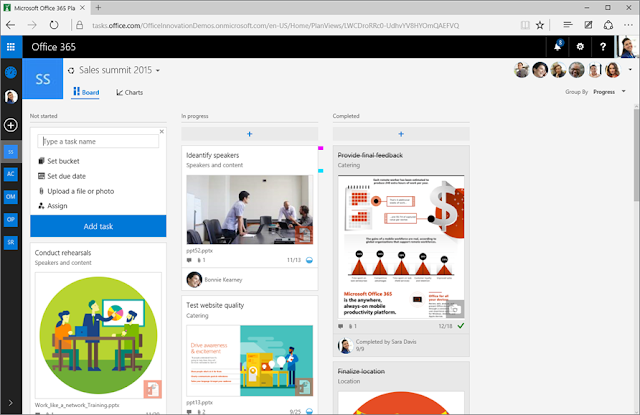Click the Add task button
The image size is (640, 415).
click(98, 226)
